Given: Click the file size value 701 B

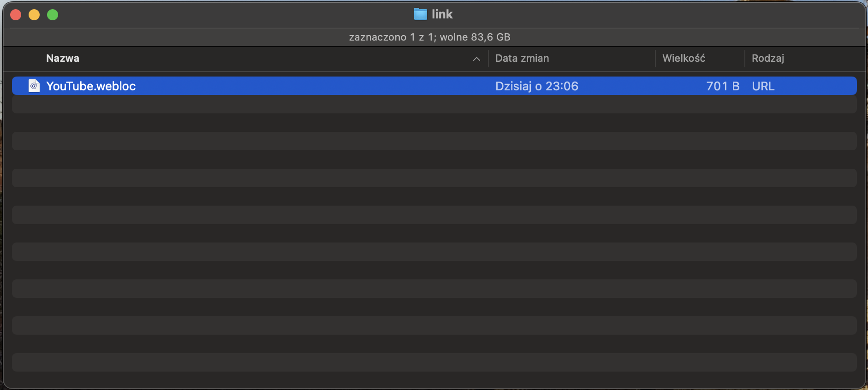Looking at the screenshot, I should point(723,86).
